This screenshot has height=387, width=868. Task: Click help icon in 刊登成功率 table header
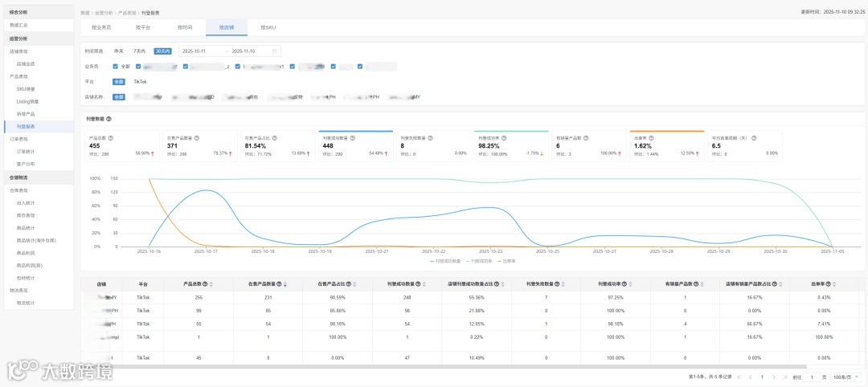tap(625, 283)
